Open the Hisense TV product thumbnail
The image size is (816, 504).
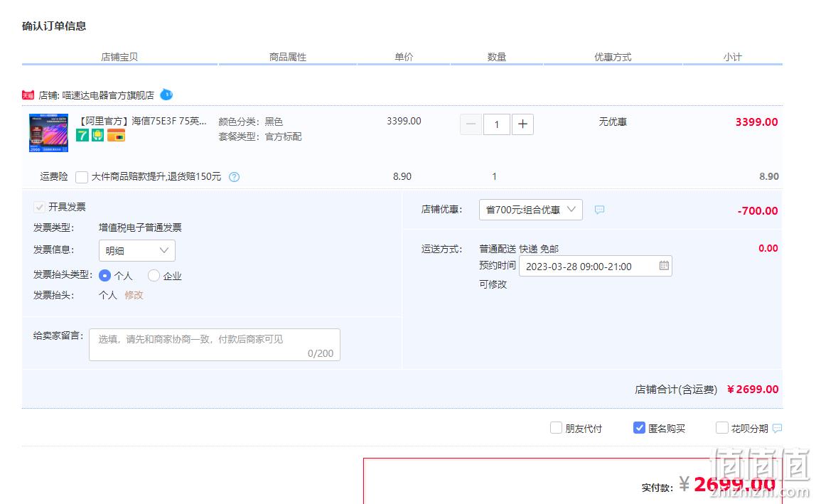[x=48, y=133]
